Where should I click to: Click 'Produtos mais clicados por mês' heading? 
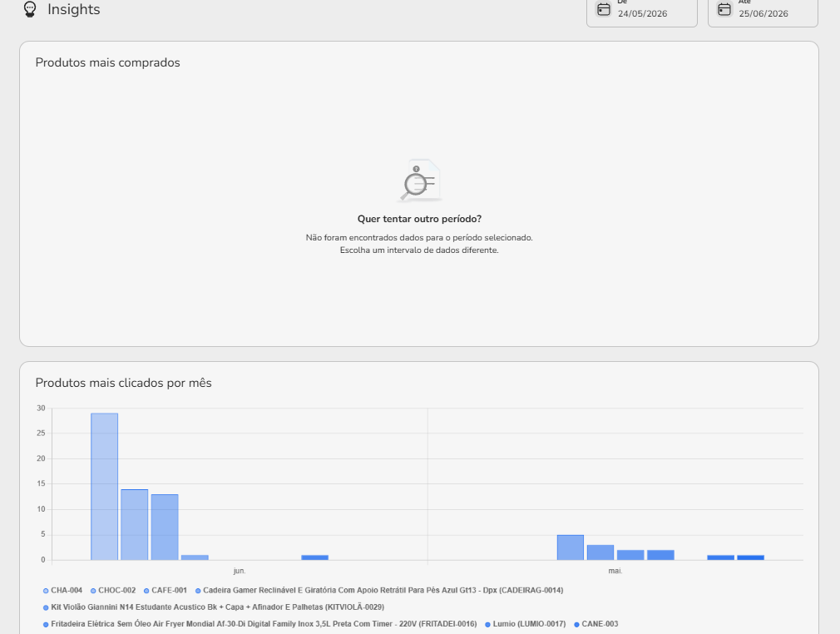click(124, 384)
